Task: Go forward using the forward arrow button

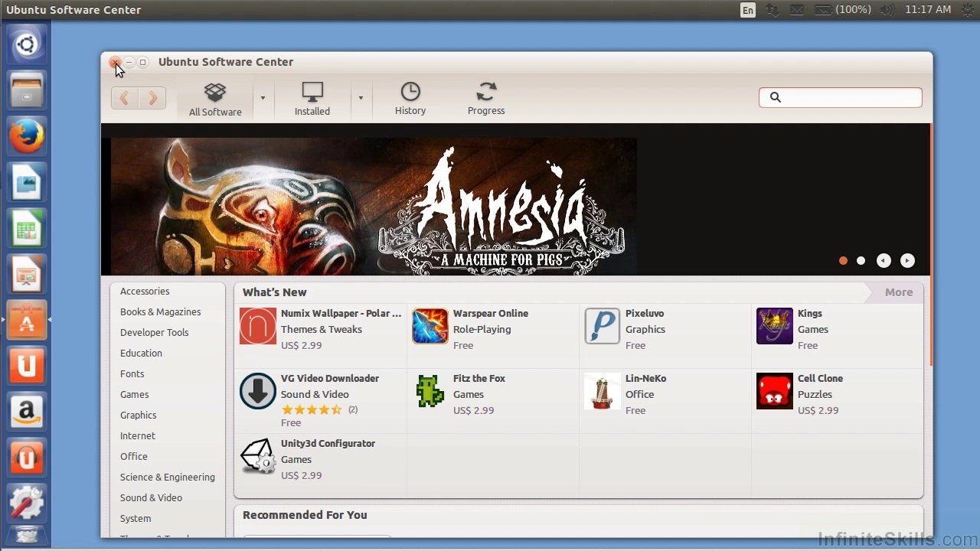Action: 152,98
